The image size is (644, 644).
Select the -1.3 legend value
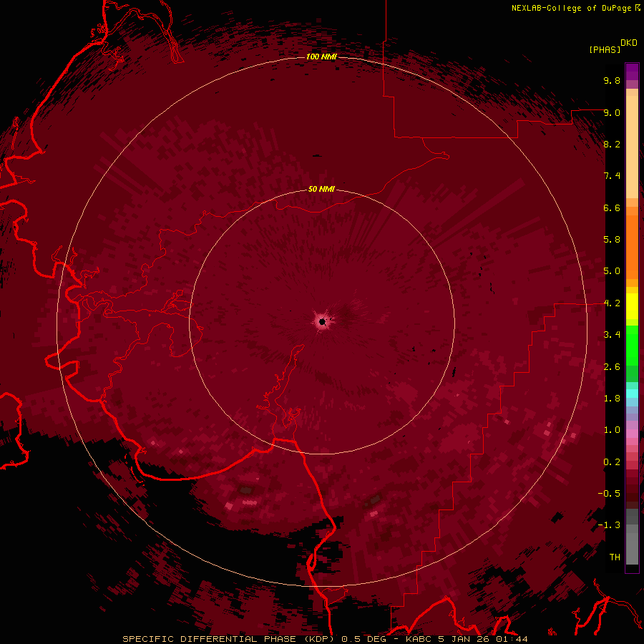[x=609, y=525]
